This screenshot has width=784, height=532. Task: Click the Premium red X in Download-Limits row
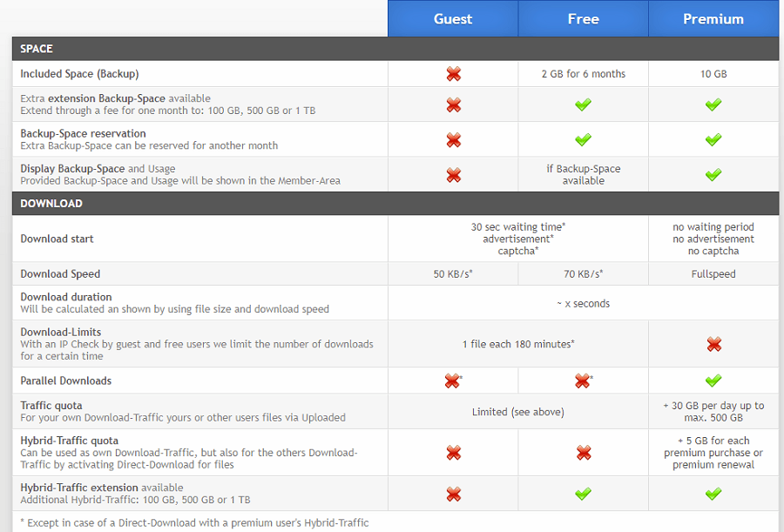(x=713, y=344)
